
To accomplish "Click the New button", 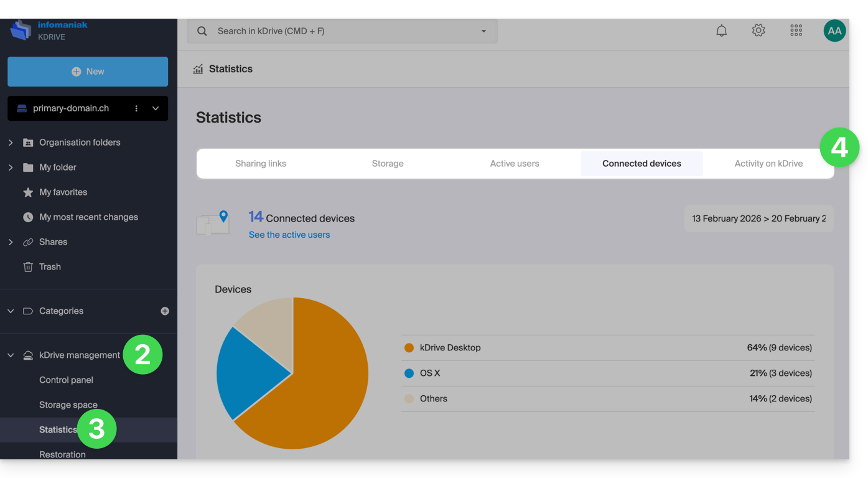I will (x=88, y=72).
